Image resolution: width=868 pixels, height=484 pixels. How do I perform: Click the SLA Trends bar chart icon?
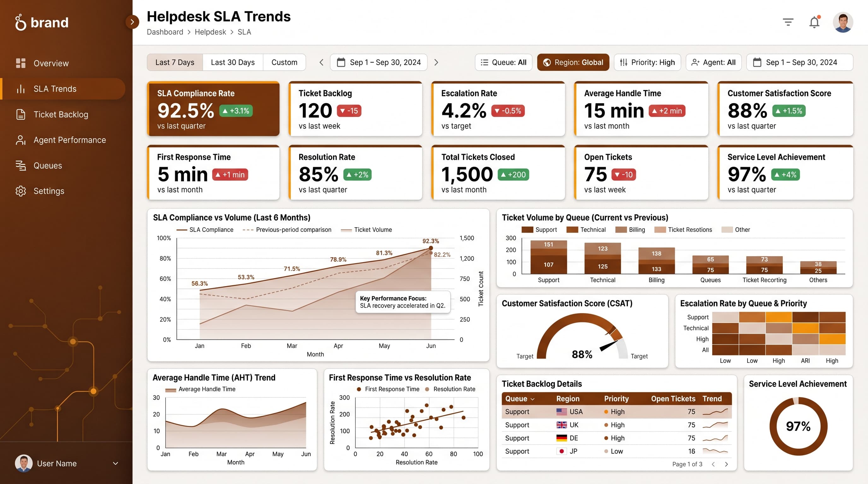(21, 89)
